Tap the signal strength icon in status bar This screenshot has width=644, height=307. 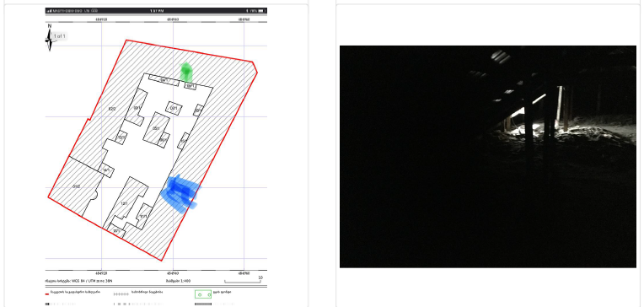point(48,10)
